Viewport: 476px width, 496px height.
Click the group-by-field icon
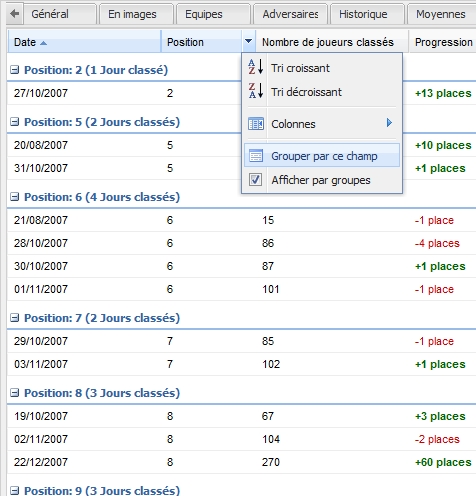(256, 156)
